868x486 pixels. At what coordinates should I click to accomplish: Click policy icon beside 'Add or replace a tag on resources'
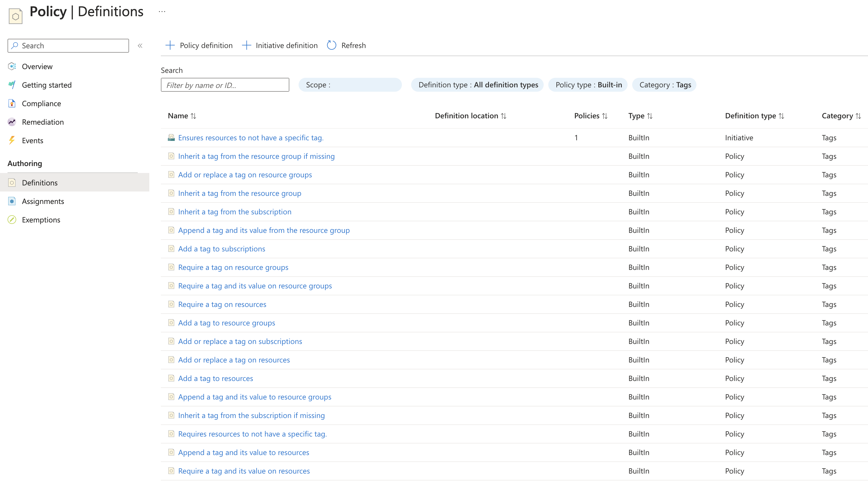(171, 360)
